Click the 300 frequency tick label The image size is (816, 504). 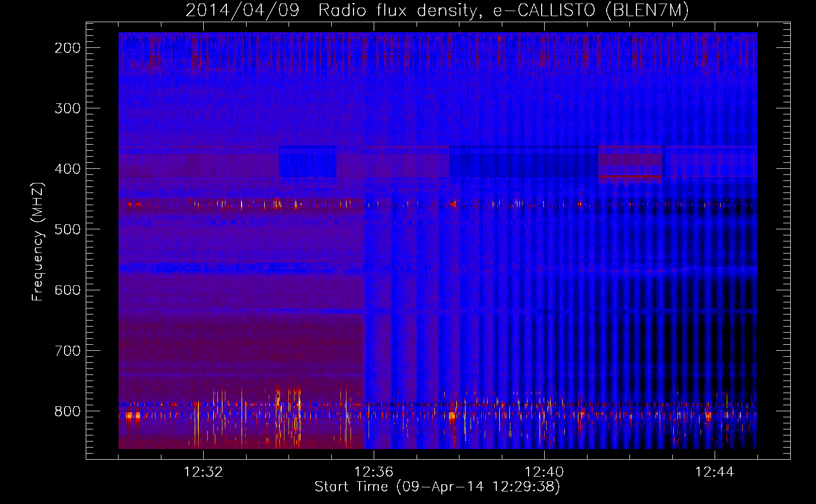tap(68, 108)
